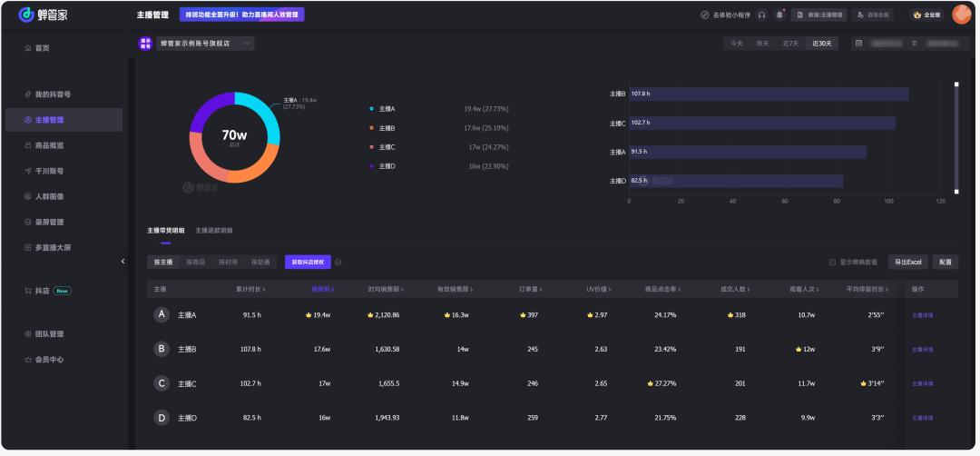
Task: Open the calendar date picker icon
Action: (x=858, y=43)
